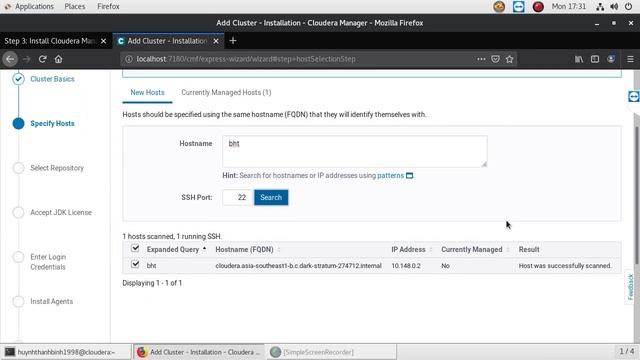Switch to Step 3 Install Cloudera browser tab
This screenshot has width=640, height=360.
(x=50, y=41)
